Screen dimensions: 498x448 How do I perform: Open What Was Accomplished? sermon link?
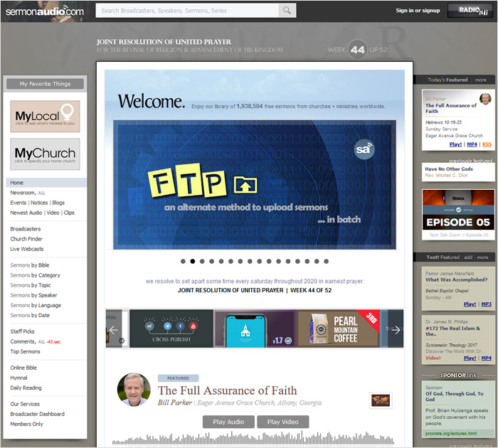click(457, 279)
